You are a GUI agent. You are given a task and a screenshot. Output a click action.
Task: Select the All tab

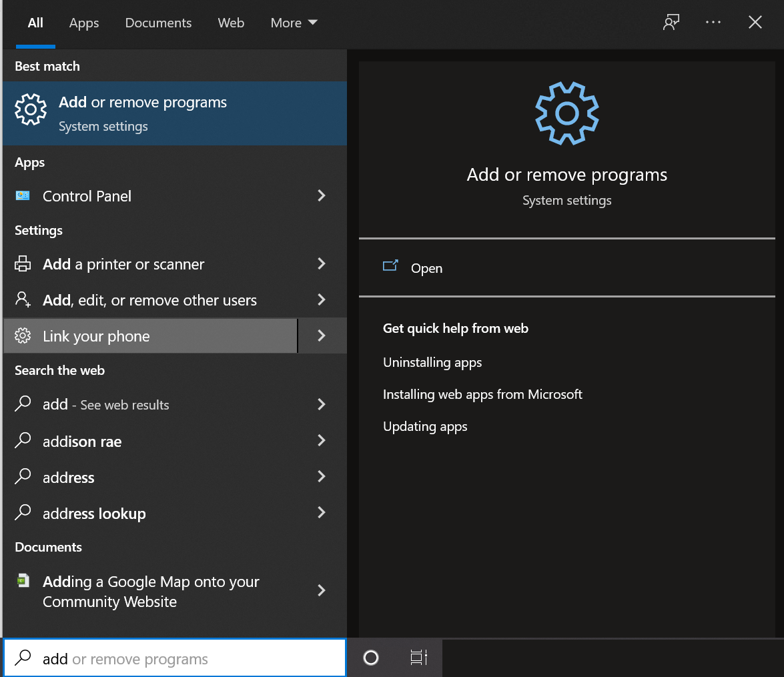pos(35,23)
